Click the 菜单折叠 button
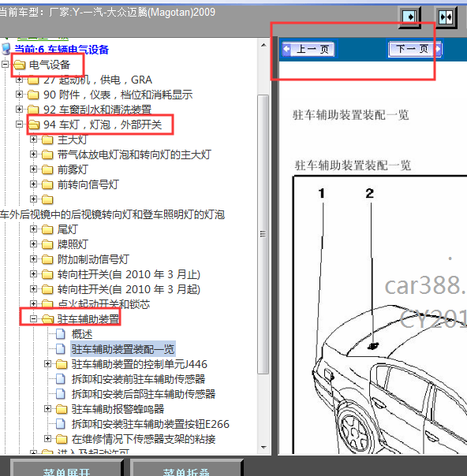 (x=186, y=469)
